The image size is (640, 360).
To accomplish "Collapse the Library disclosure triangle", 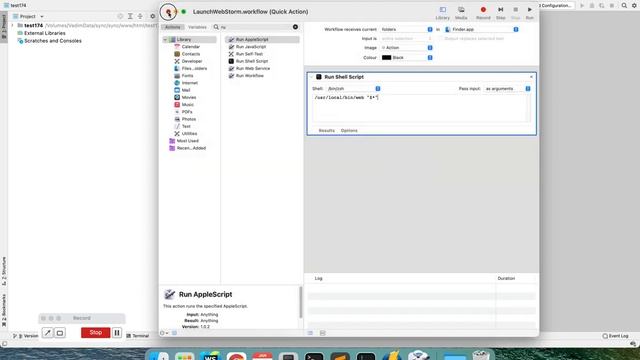I will tap(165, 40).
